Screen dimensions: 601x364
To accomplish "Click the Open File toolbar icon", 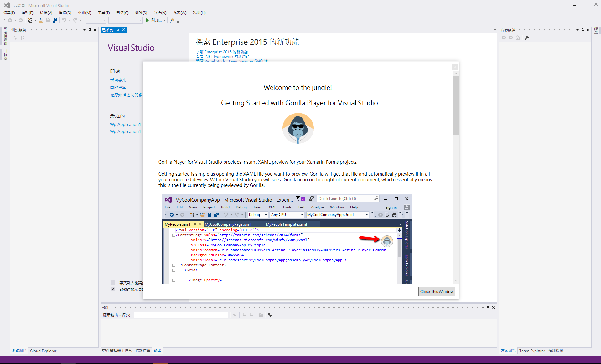I will coord(41,20).
